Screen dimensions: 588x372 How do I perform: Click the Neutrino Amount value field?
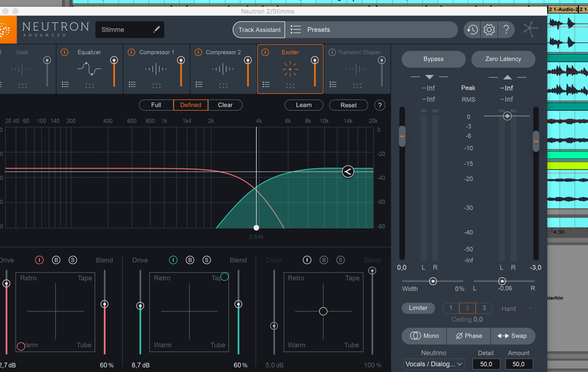pos(519,364)
